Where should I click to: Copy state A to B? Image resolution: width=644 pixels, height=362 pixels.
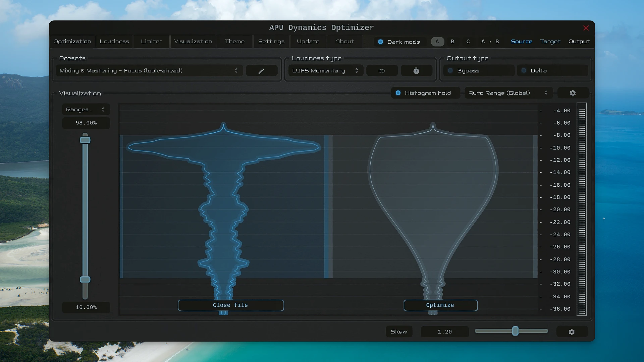(490, 42)
